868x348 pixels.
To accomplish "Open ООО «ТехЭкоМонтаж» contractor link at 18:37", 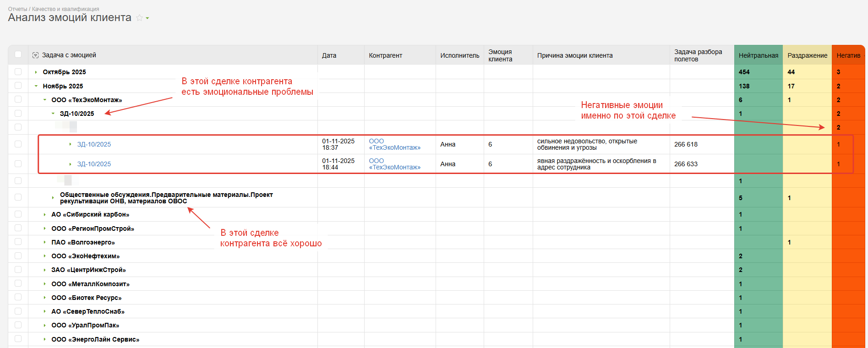I will coord(394,144).
